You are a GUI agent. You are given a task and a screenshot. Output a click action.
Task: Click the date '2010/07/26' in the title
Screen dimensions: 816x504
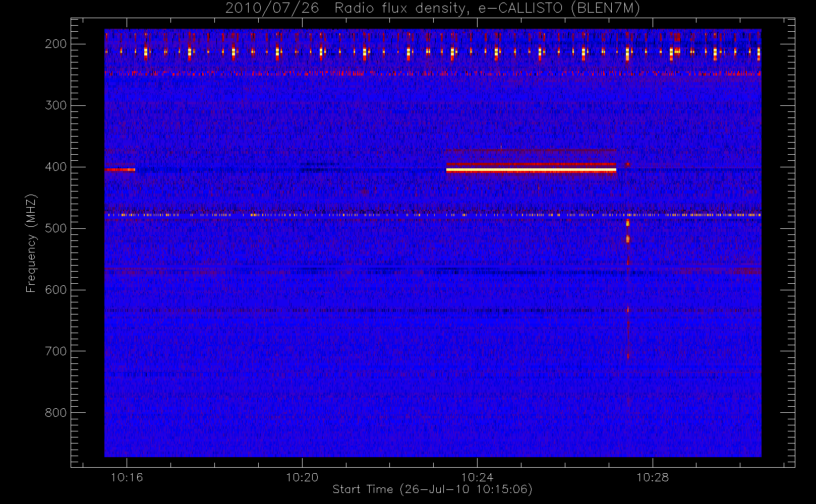click(272, 9)
